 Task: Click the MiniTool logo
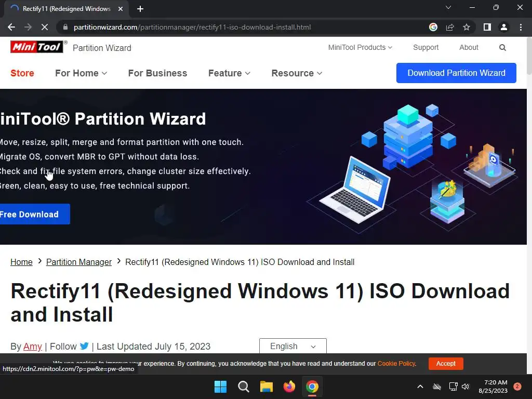(x=37, y=47)
